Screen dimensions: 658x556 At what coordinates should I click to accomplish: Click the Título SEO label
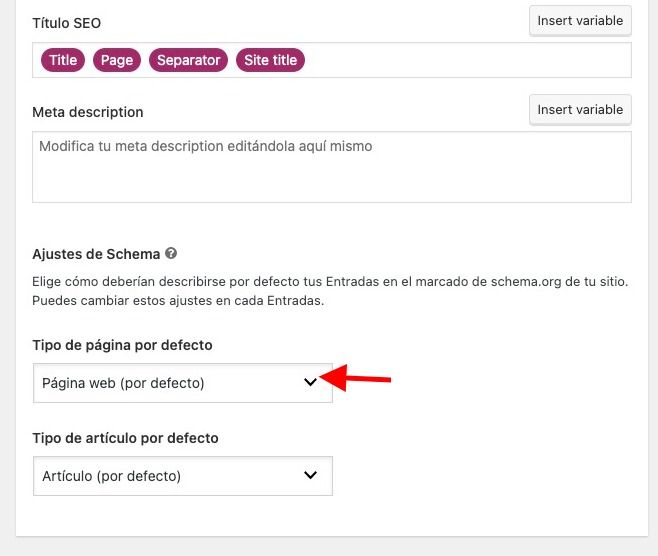66,23
